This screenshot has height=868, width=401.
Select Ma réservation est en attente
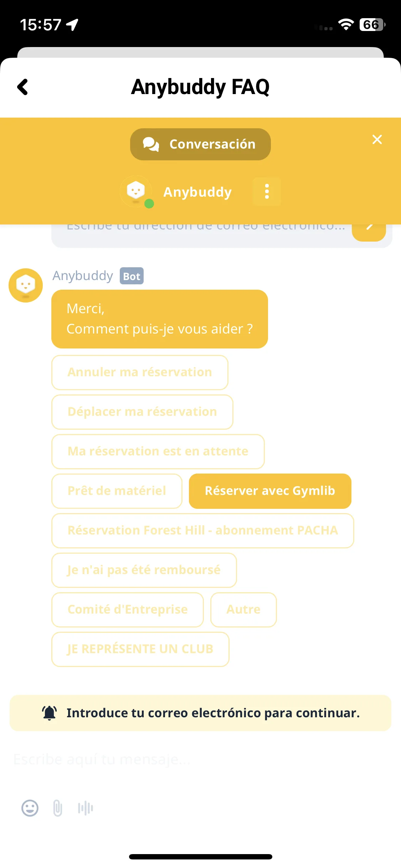click(158, 451)
